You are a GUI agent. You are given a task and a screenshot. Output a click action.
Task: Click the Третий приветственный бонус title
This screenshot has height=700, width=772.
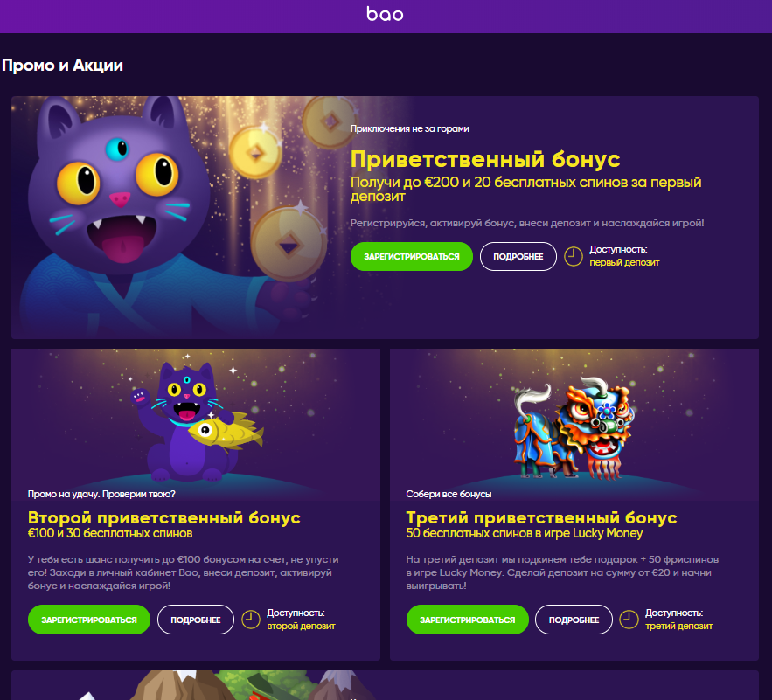541,517
